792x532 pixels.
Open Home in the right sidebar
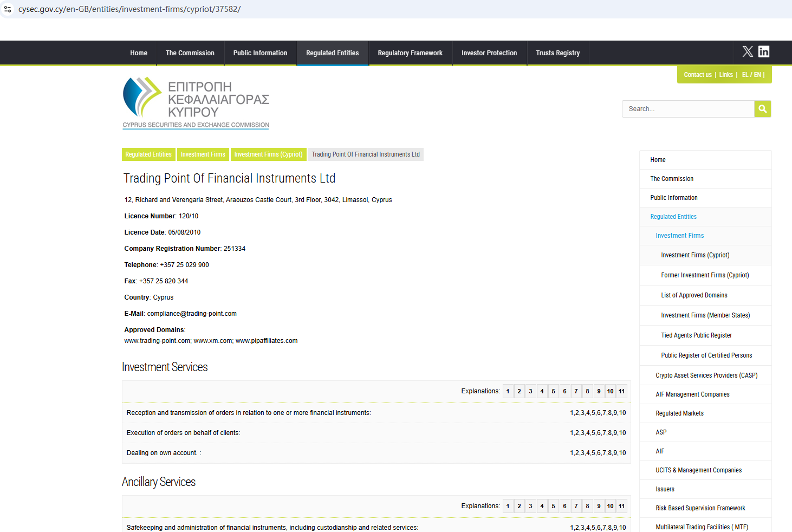coord(705,160)
